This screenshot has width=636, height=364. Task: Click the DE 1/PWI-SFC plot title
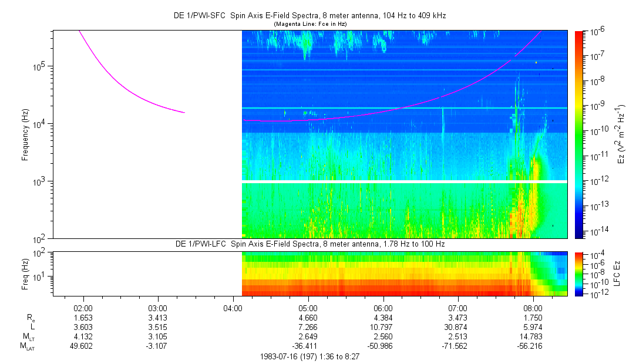[309, 16]
